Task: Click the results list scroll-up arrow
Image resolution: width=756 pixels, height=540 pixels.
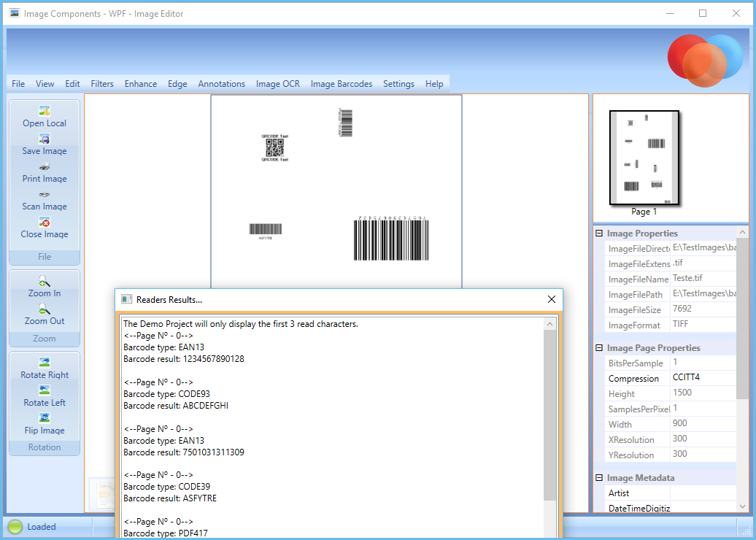Action: (549, 325)
